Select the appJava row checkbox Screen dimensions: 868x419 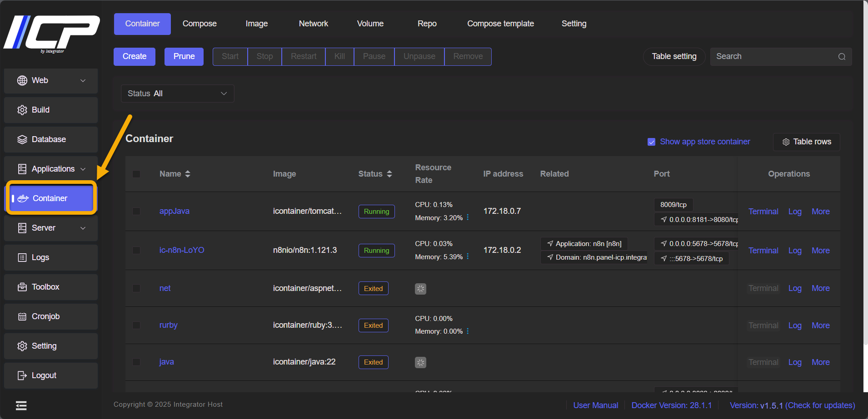pos(136,212)
